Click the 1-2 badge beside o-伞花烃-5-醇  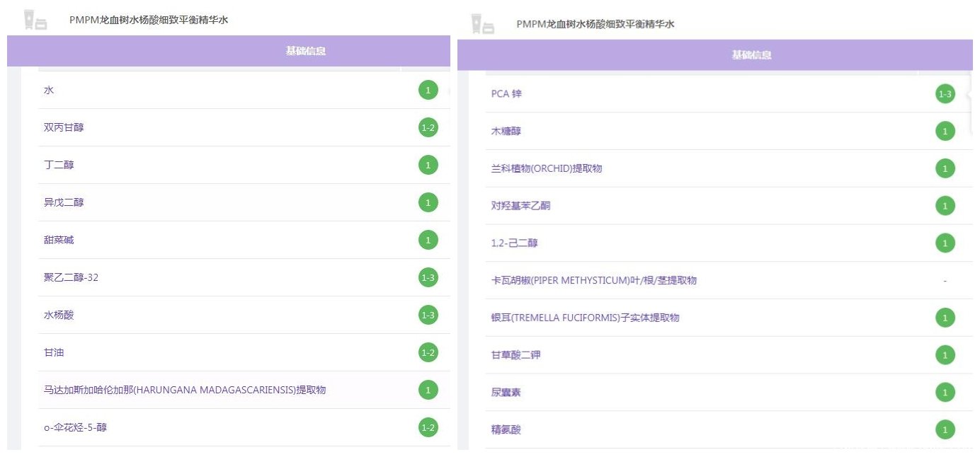point(428,427)
